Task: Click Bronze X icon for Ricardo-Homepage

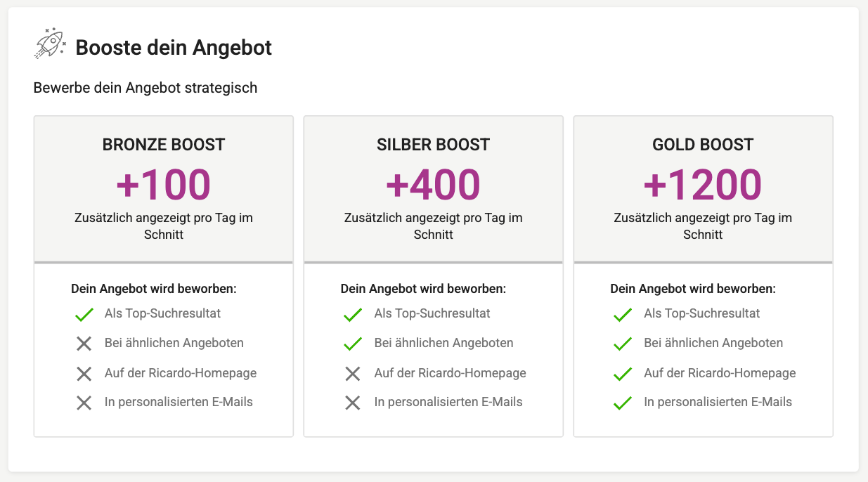Action: tap(84, 373)
